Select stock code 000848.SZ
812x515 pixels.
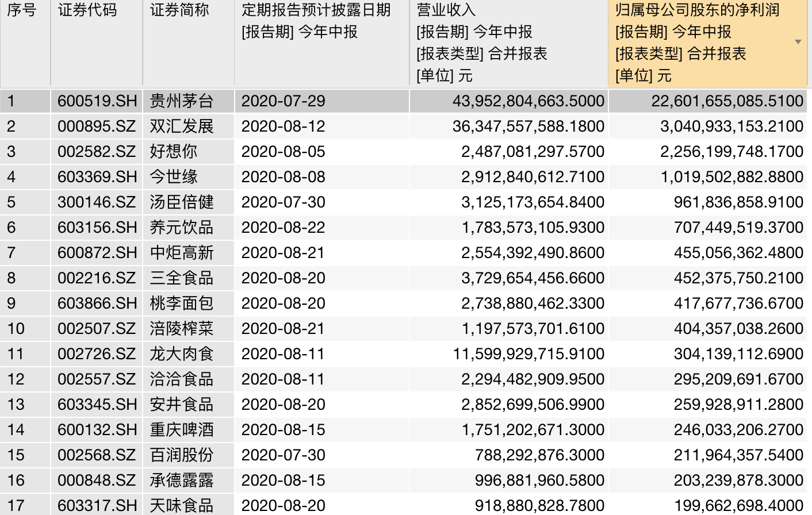tap(97, 481)
